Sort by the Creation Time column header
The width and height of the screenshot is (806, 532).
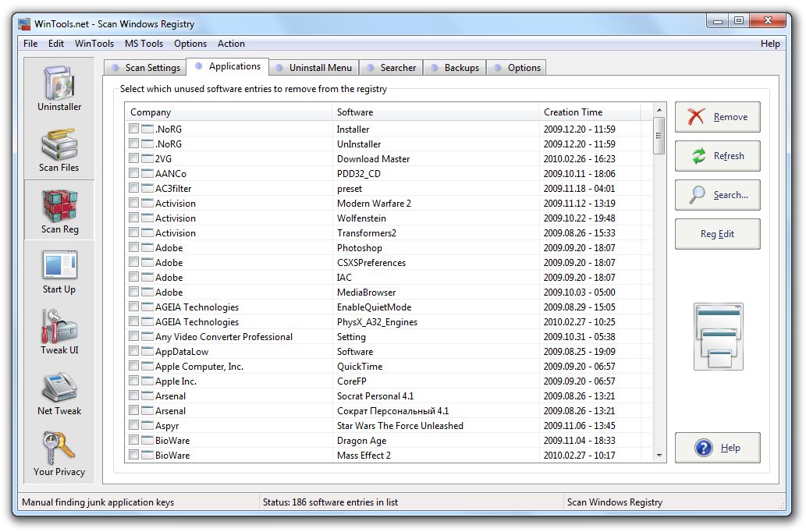pos(590,112)
